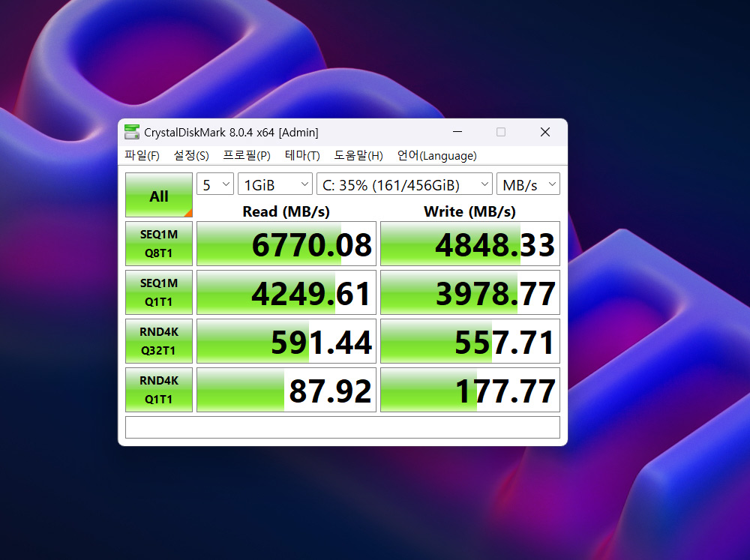
Task: Run all benchmarks with the All button
Action: pyautogui.click(x=159, y=195)
